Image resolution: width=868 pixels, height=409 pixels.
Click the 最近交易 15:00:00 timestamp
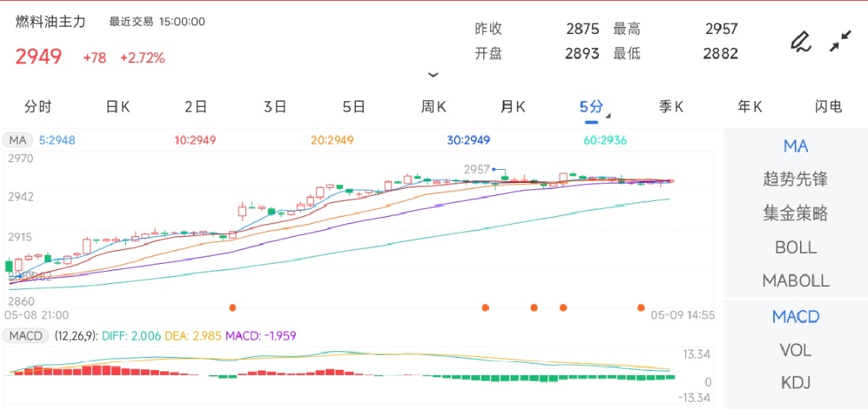pos(157,22)
